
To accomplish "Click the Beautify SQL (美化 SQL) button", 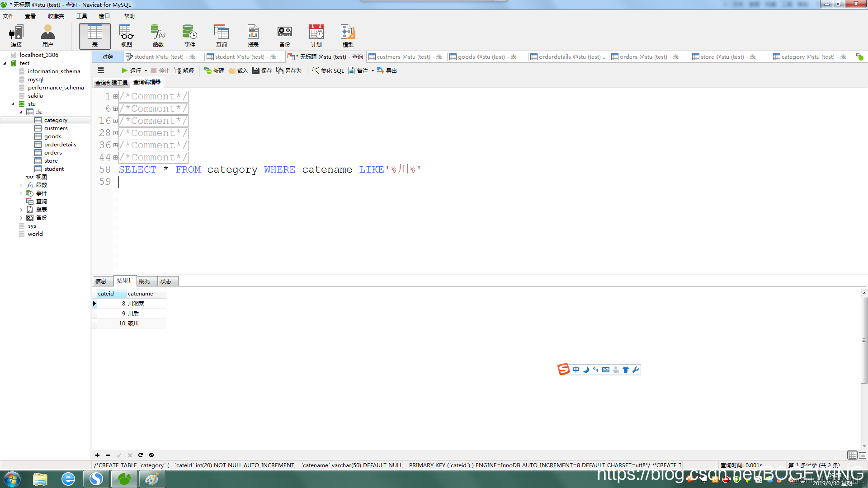I will pyautogui.click(x=328, y=70).
